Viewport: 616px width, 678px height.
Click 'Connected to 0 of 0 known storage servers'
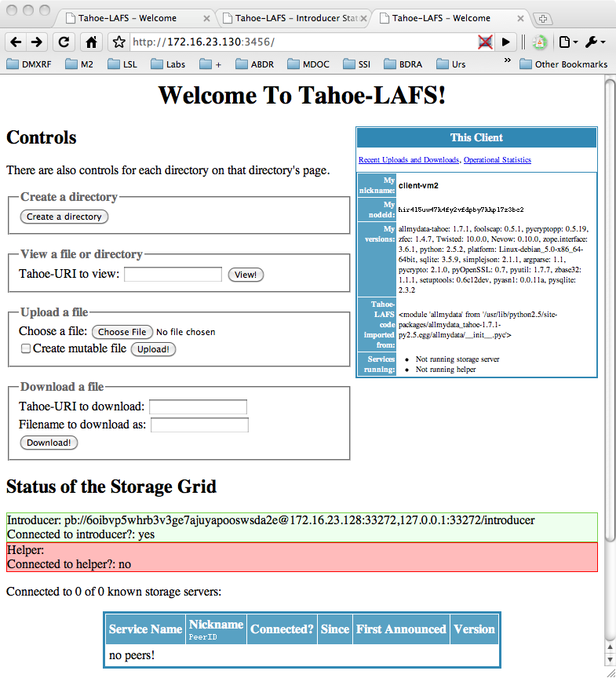click(114, 592)
